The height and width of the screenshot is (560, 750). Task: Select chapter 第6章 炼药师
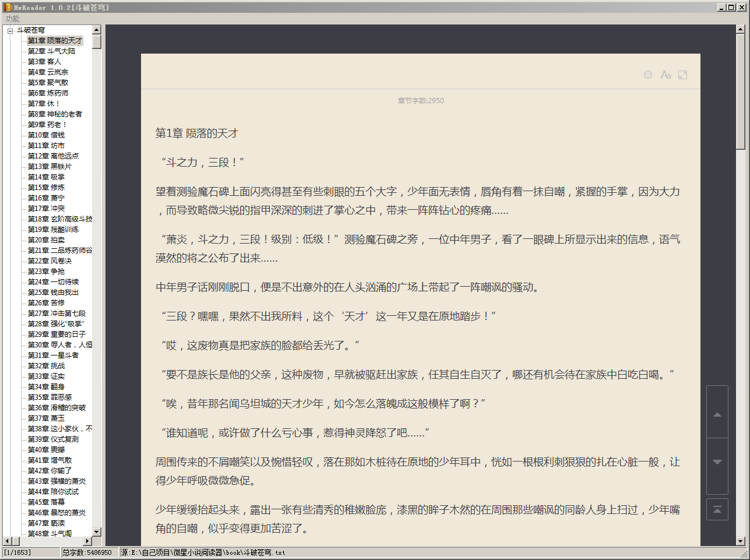tap(48, 93)
